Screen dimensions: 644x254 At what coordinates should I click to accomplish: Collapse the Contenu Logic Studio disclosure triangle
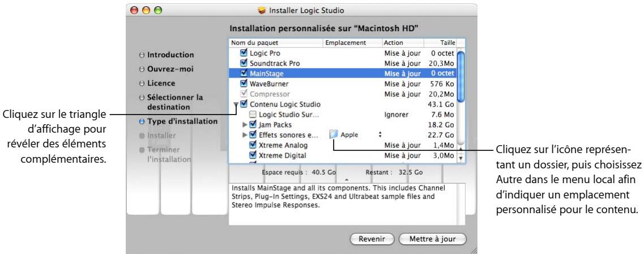tap(236, 104)
